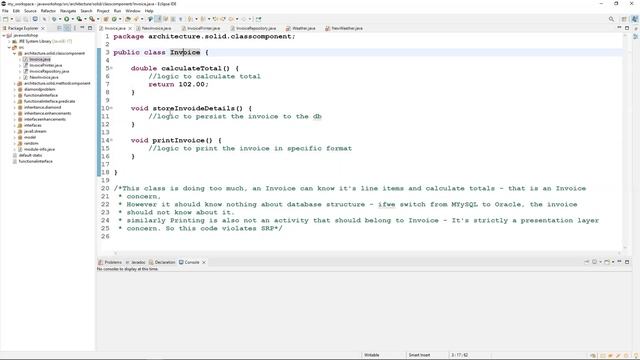
Task: Click the Coverage launch icon
Action: click(79, 19)
